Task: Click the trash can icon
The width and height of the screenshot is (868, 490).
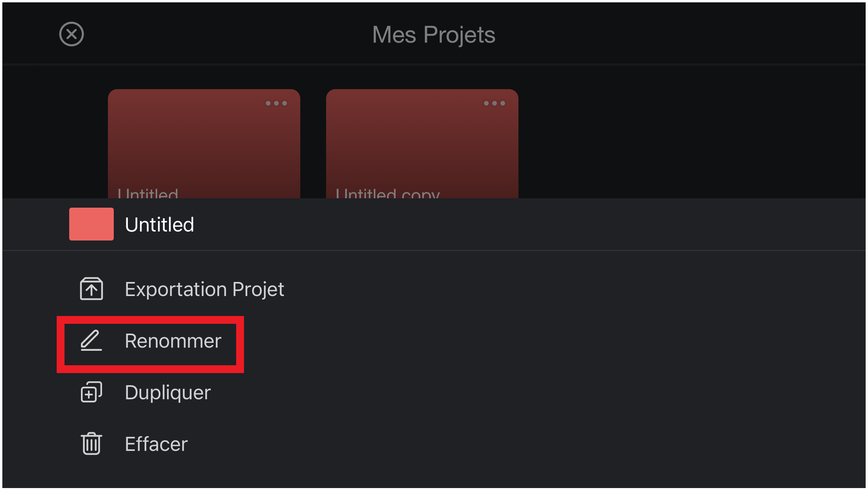Action: tap(91, 443)
